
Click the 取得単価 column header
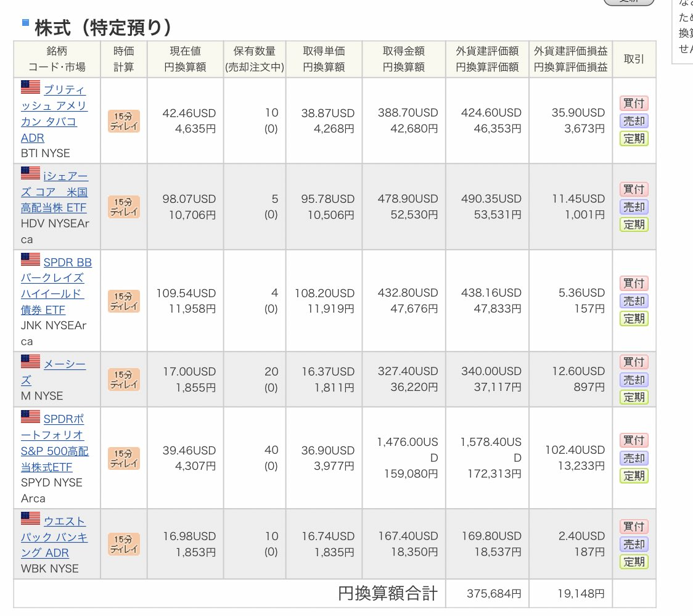(324, 59)
